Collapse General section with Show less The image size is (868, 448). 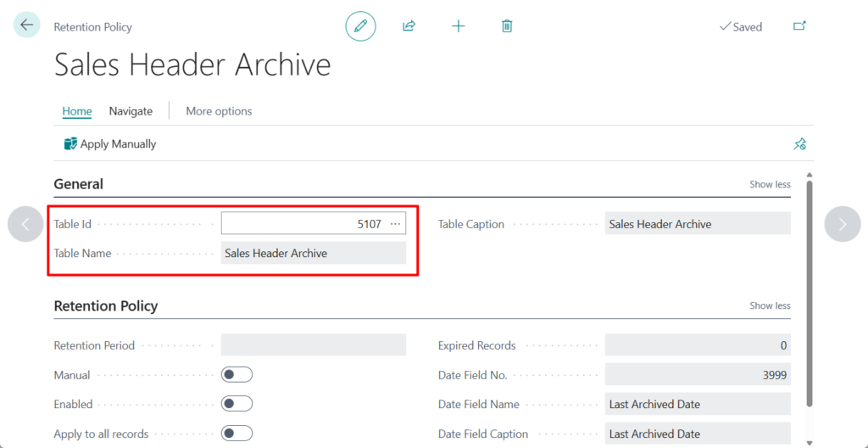(770, 184)
